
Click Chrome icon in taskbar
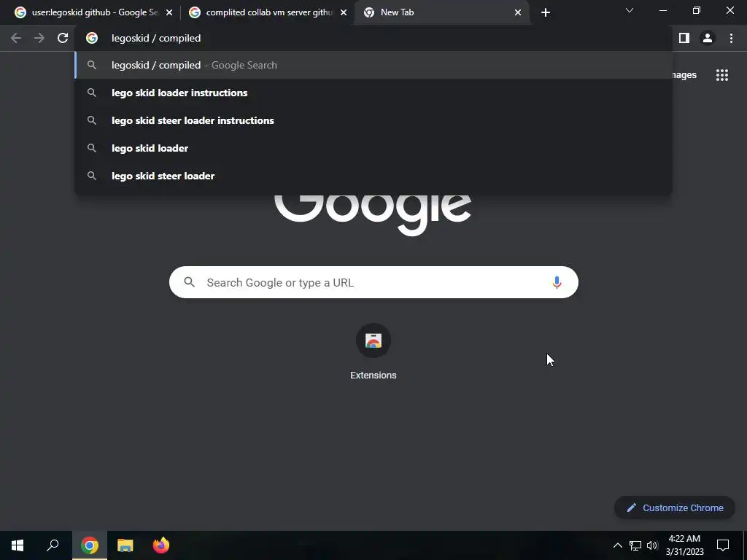(90, 545)
